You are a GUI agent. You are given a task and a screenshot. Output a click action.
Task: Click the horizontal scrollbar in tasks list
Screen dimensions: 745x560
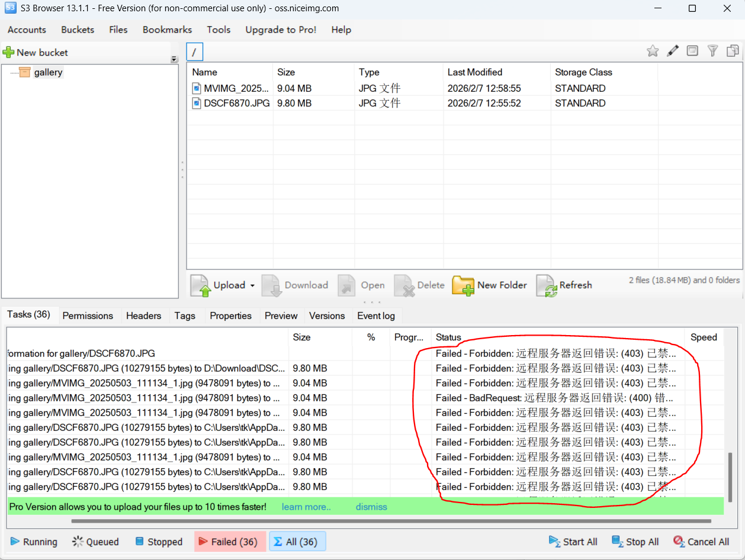391,522
